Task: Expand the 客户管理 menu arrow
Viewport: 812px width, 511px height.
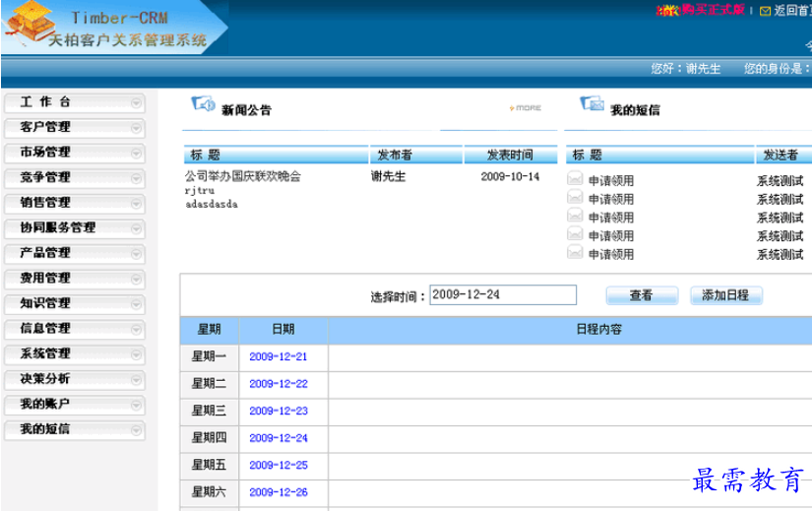Action: (136, 127)
